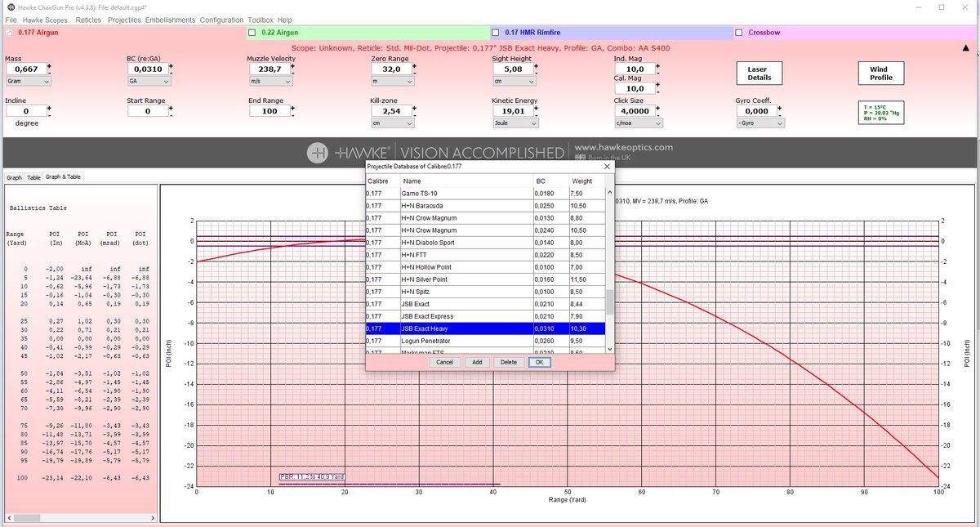Image resolution: width=980 pixels, height=527 pixels.
Task: Click the Start Range input field
Action: (x=147, y=111)
